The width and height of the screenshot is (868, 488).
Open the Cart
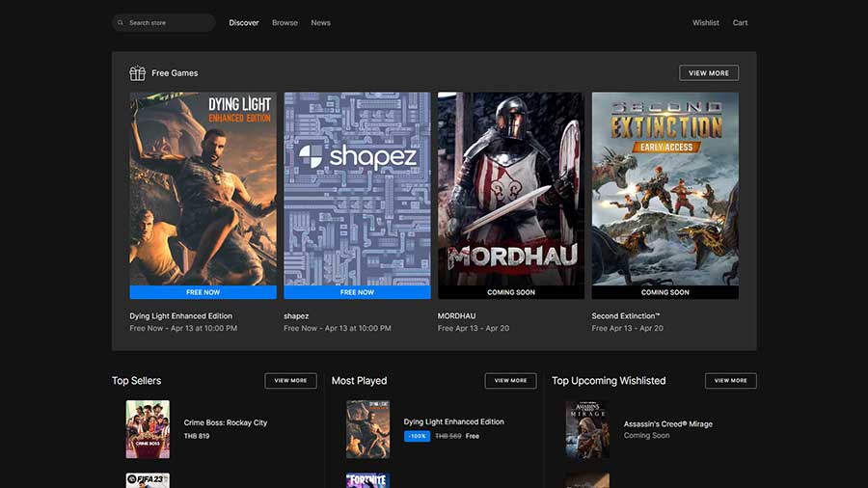(x=740, y=23)
